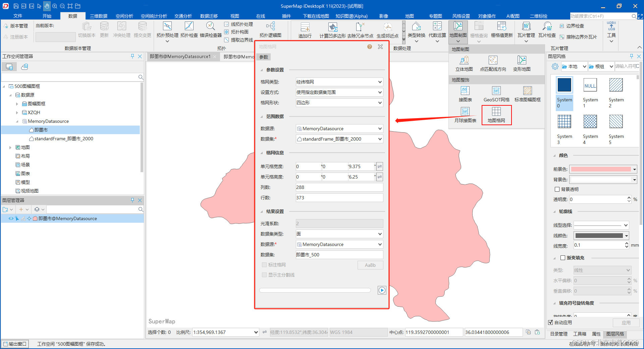
Task: Select the 标准图幅图框 tool
Action: coord(528,94)
